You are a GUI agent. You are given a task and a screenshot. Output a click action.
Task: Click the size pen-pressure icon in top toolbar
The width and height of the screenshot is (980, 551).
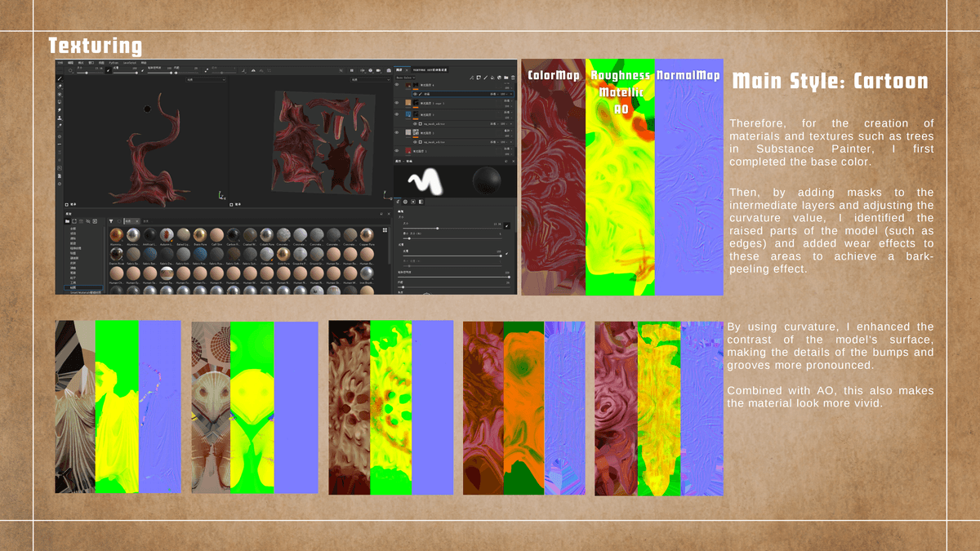coord(109,70)
